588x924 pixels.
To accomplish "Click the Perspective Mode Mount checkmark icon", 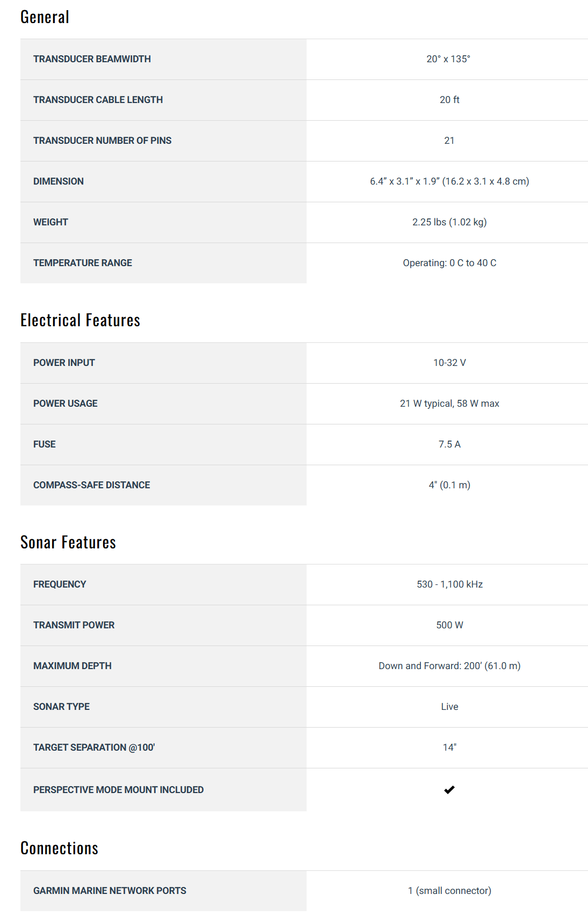I will point(449,789).
